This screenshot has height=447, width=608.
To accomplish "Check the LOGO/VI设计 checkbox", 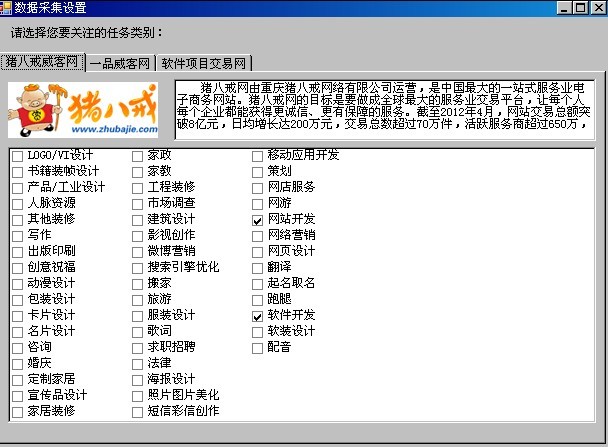I will coord(17,156).
